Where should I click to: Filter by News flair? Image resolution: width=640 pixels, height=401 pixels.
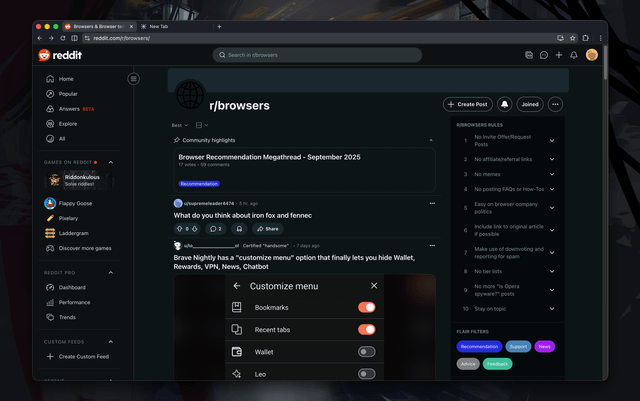[x=544, y=346]
